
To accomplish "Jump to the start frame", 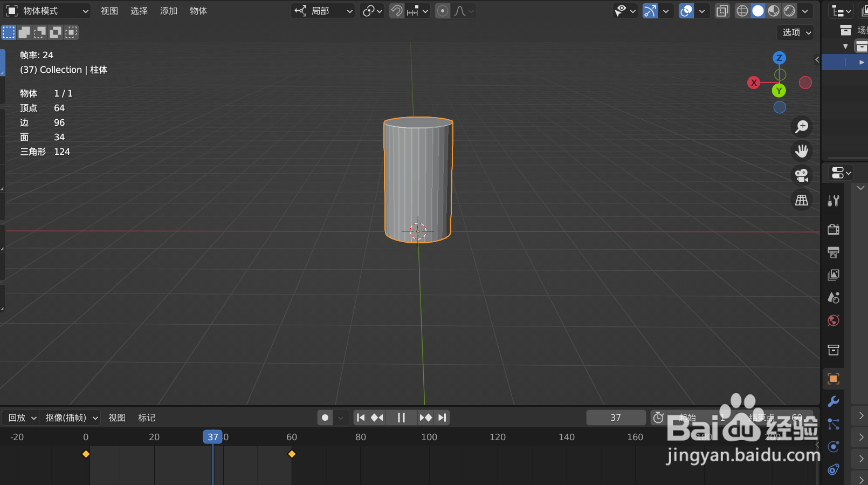I will pos(361,418).
